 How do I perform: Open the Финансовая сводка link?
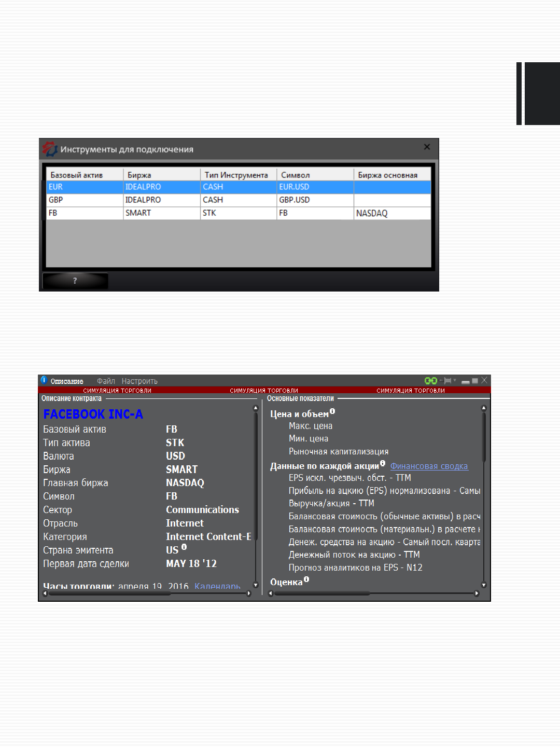click(x=429, y=466)
